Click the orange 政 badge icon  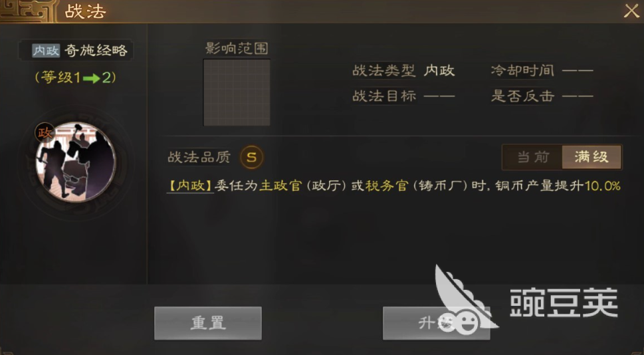(x=45, y=132)
